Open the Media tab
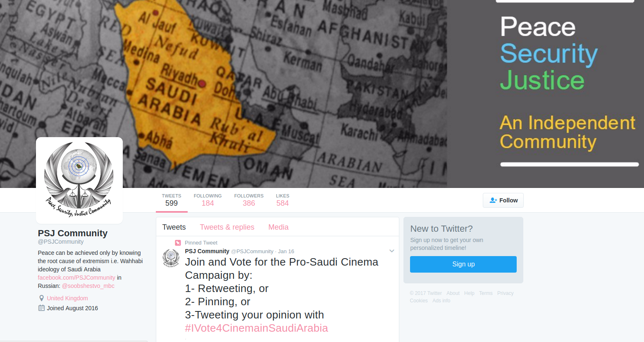This screenshot has height=342, width=644. point(278,227)
